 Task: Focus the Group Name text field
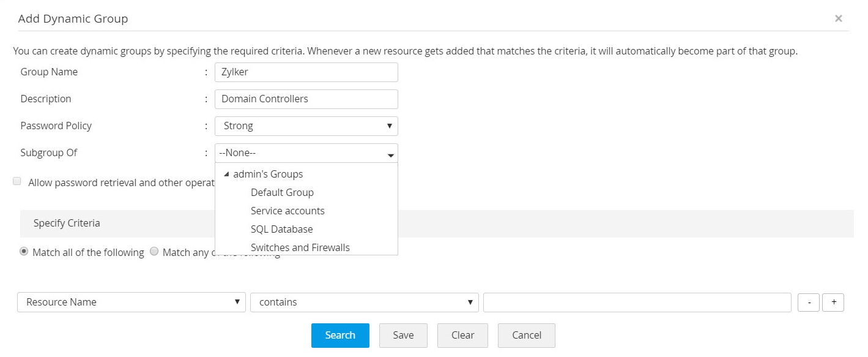[306, 72]
